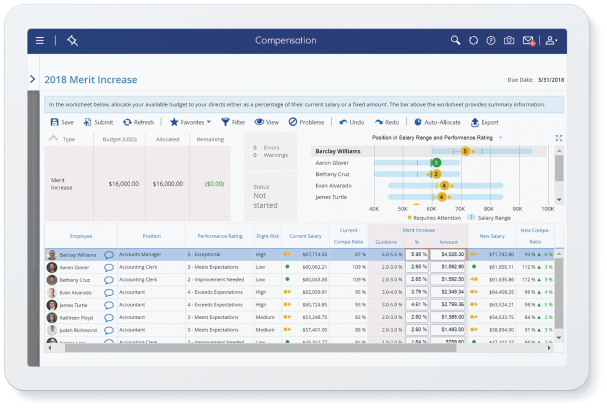Open Position in Salary Range chart dropdown
Screen dimensions: 607x410
pos(500,137)
